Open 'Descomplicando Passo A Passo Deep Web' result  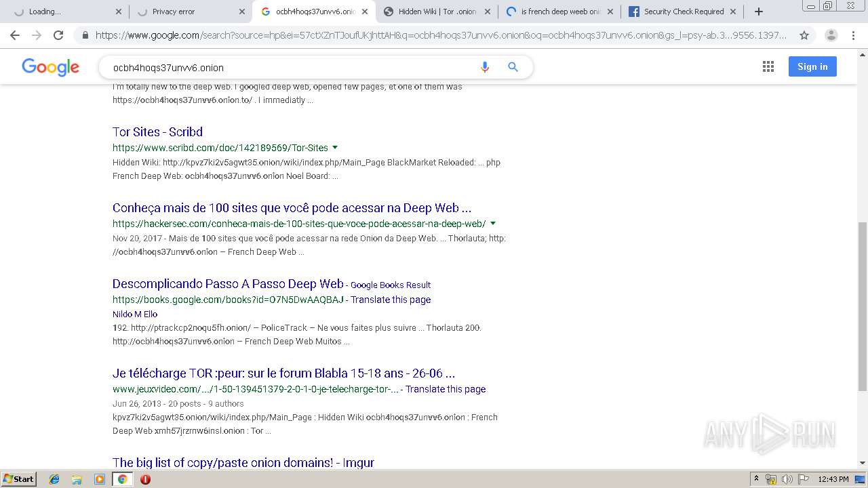(228, 283)
